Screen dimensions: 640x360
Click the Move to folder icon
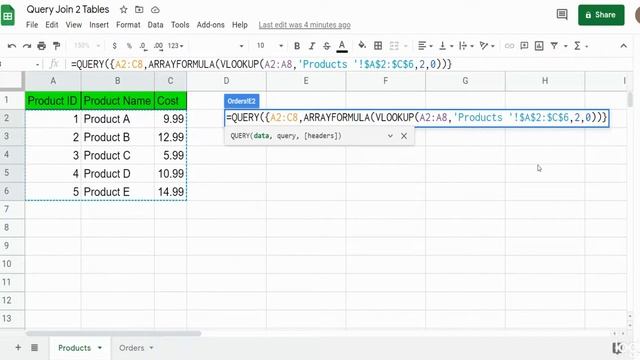[x=139, y=9]
